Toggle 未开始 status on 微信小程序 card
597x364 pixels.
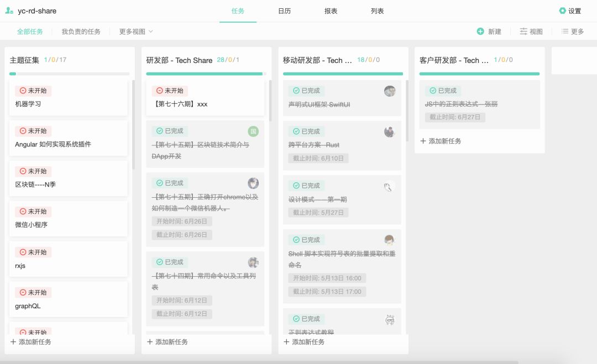(x=33, y=212)
